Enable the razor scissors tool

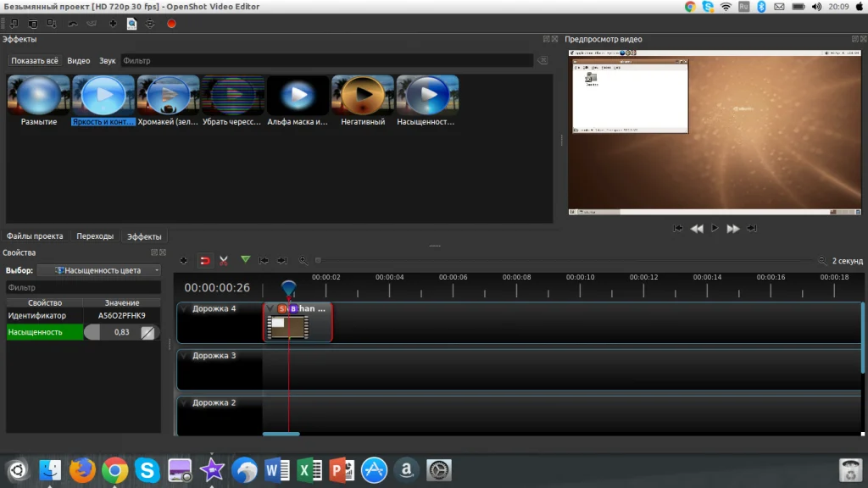[224, 261]
